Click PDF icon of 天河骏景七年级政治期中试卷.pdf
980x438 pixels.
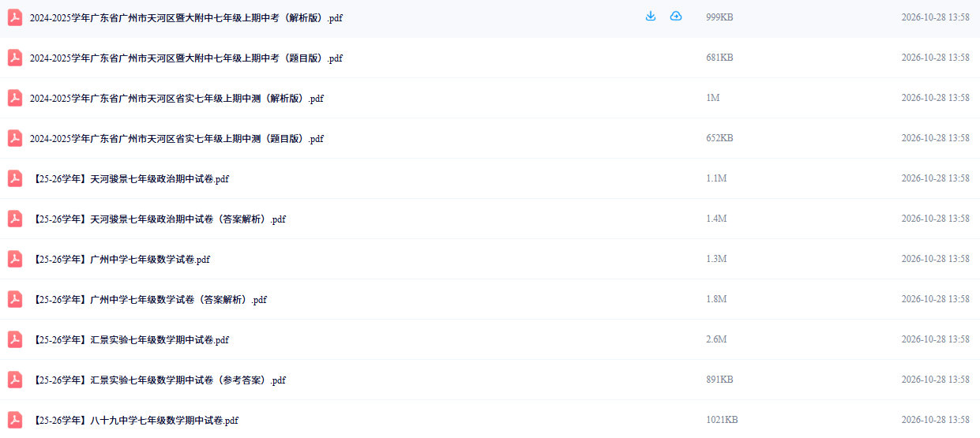click(x=15, y=178)
